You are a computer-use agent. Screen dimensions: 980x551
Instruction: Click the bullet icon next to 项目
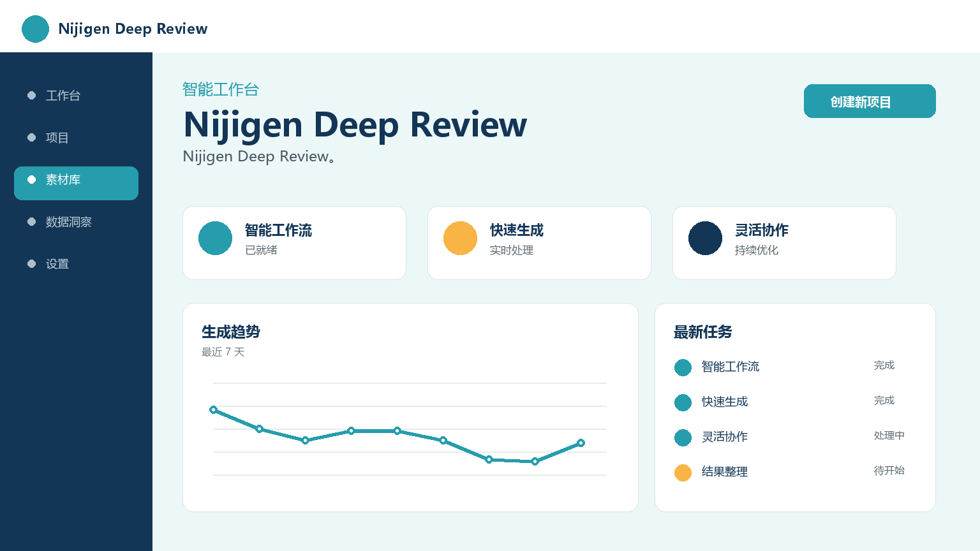31,137
